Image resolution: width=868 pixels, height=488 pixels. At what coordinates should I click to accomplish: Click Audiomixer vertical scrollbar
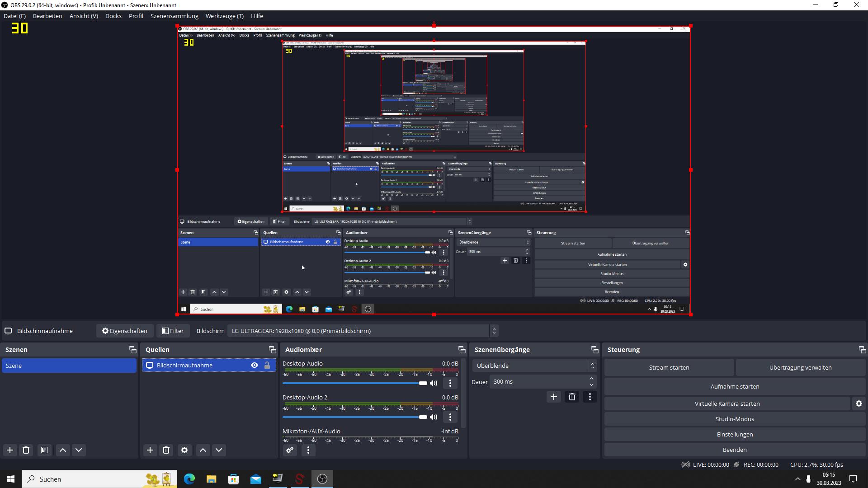click(x=463, y=392)
